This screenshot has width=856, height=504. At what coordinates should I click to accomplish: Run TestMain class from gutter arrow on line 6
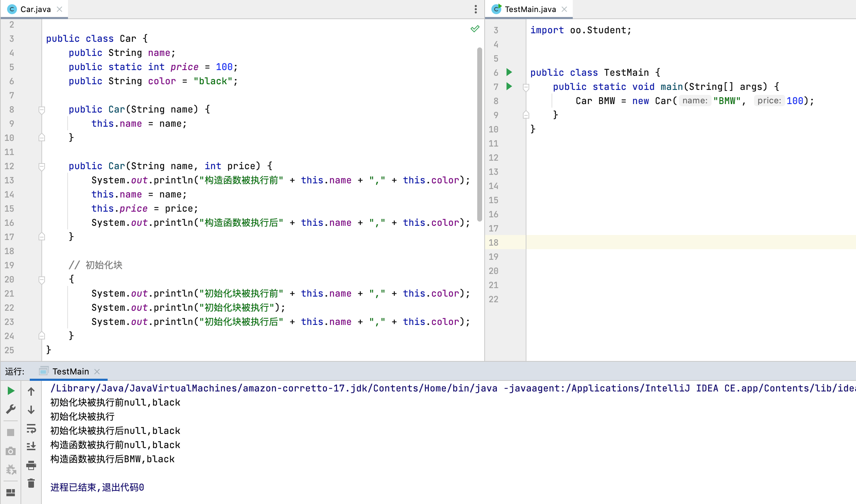point(509,72)
